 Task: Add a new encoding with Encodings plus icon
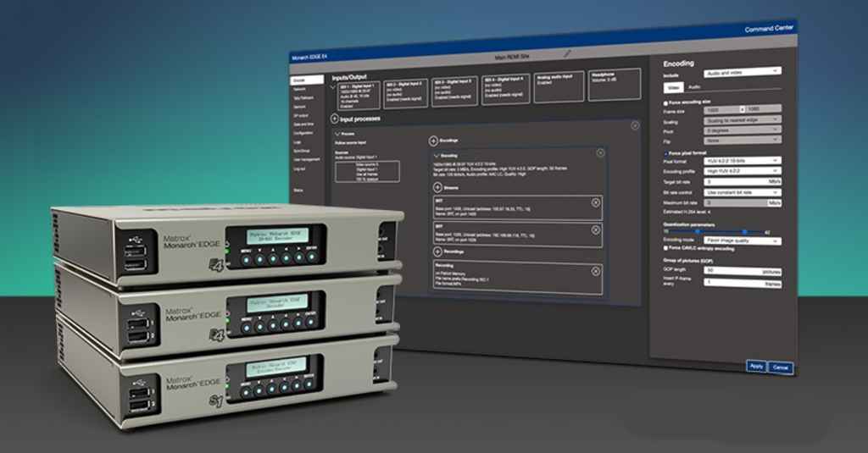433,141
